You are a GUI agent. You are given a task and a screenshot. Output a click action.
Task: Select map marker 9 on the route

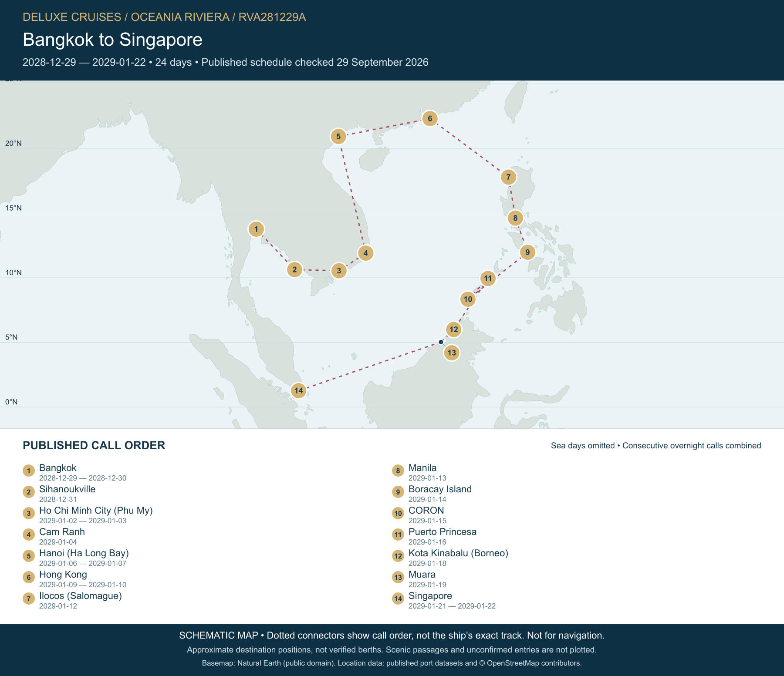click(x=527, y=252)
